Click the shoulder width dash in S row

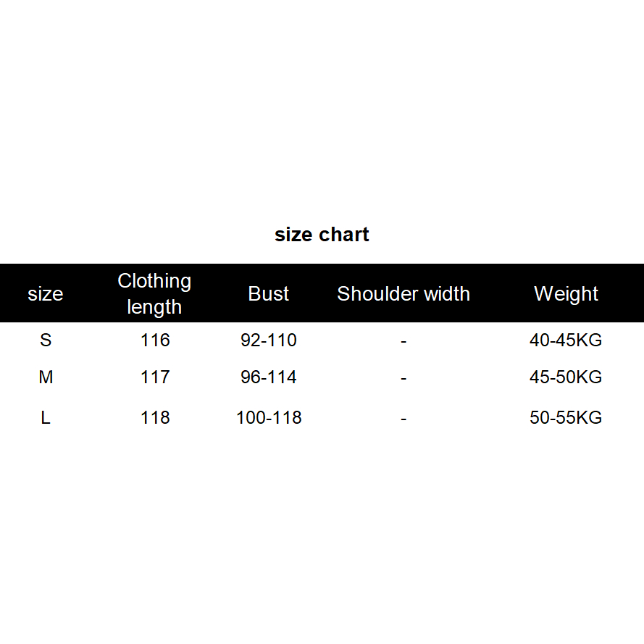click(x=403, y=340)
